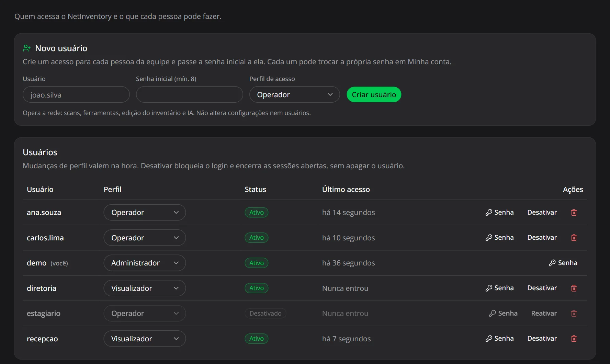Click Ativo badge in diretoria row
Viewport: 610px width, 364px height.
(x=257, y=288)
